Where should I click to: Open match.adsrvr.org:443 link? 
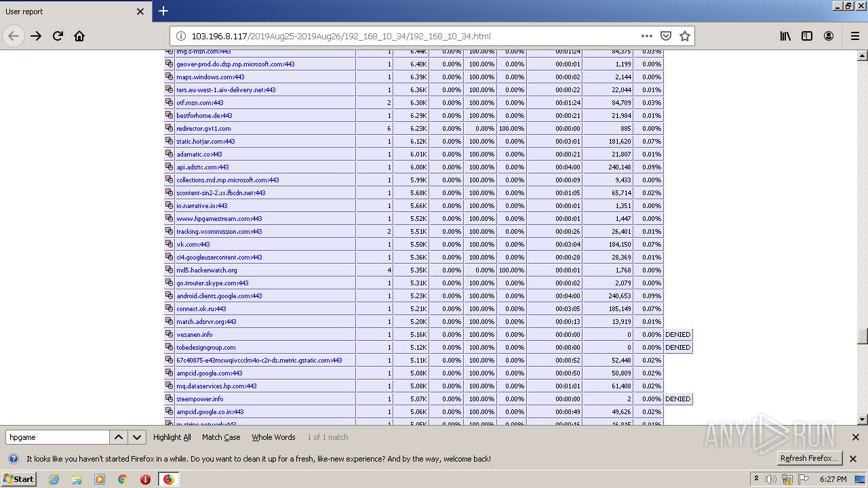pos(206,321)
